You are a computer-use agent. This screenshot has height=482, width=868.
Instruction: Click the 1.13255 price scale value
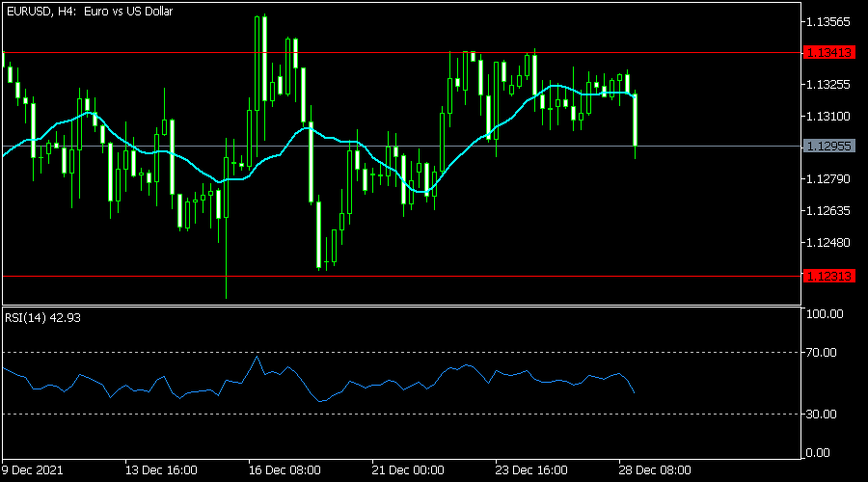click(x=828, y=84)
